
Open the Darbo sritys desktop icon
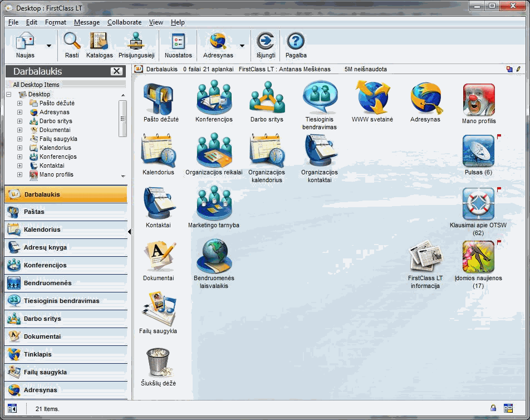click(267, 98)
